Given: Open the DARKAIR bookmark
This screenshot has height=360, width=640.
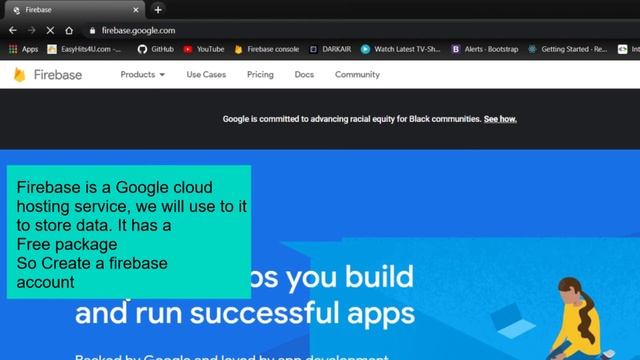Looking at the screenshot, I should pyautogui.click(x=330, y=49).
